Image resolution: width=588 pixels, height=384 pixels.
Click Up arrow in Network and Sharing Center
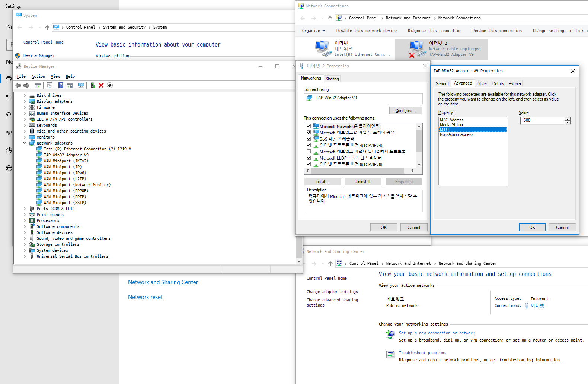point(330,263)
